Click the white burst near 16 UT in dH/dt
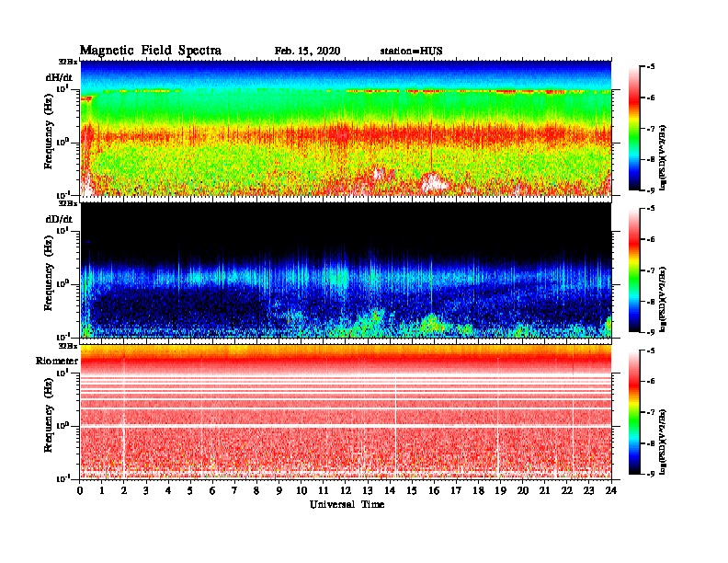Image resolution: width=728 pixels, height=563 pixels. (434, 181)
